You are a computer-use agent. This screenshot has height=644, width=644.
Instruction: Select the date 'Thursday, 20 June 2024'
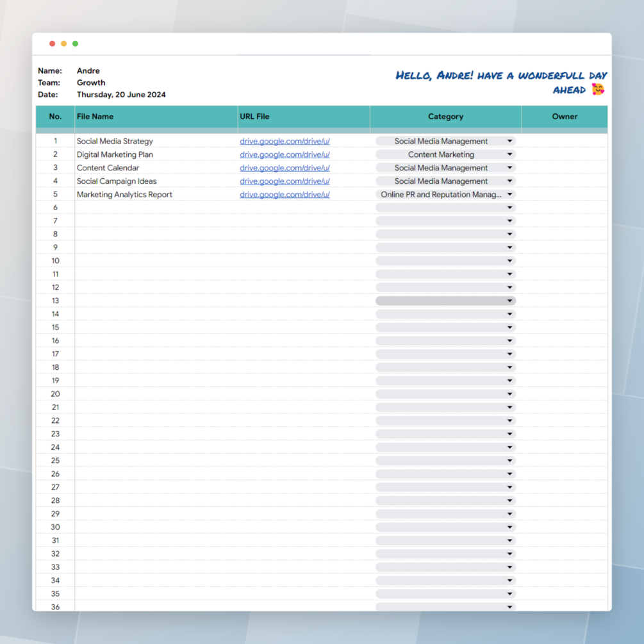tap(121, 94)
